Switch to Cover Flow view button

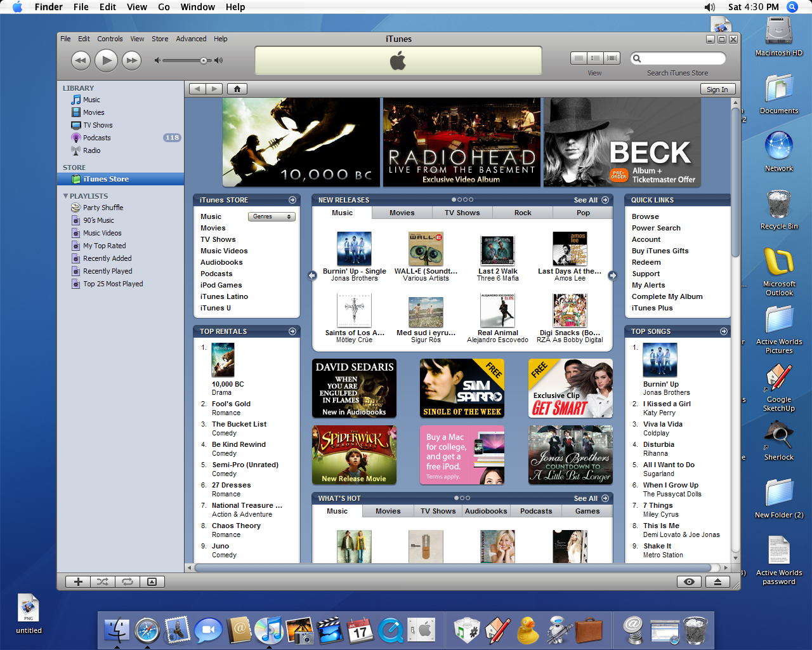[612, 58]
